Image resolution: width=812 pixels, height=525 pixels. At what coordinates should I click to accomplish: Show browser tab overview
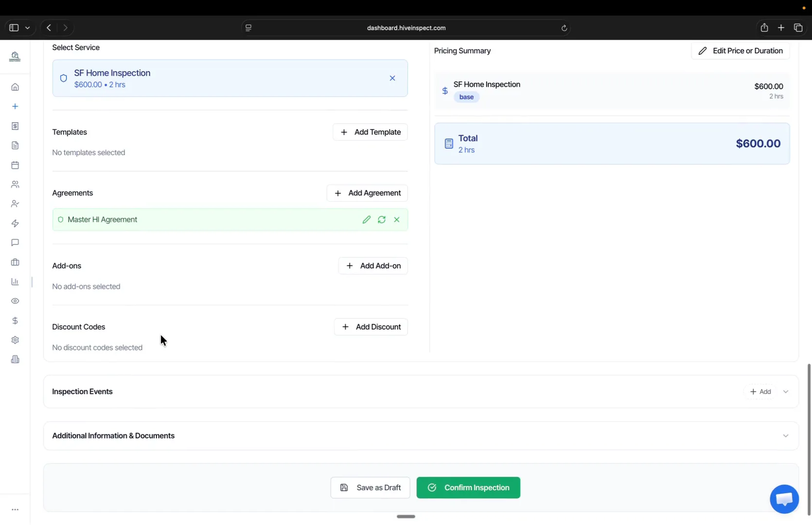click(798, 28)
